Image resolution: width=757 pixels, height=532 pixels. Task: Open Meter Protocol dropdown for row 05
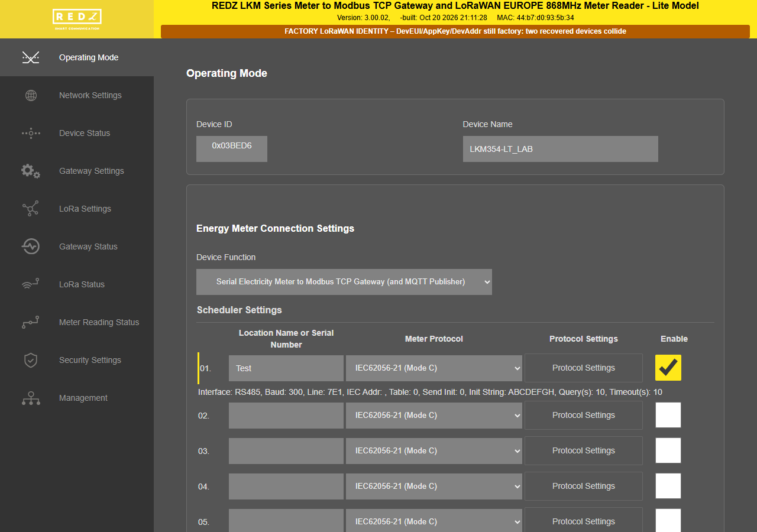pos(434,521)
